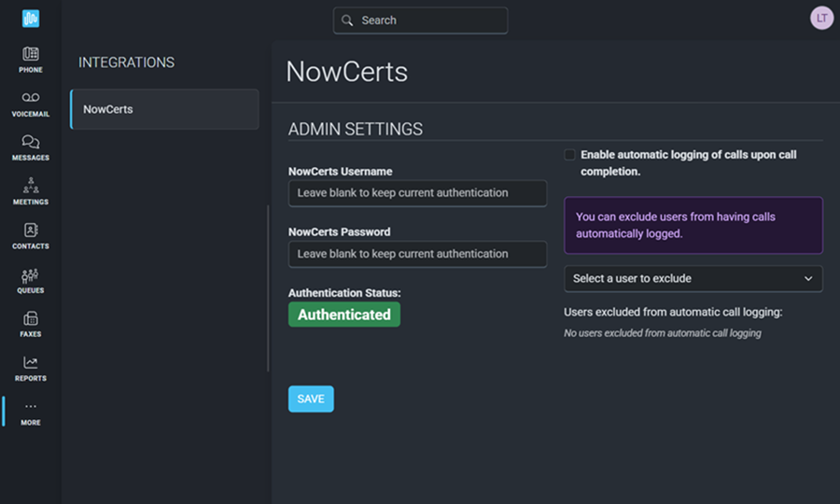The height and width of the screenshot is (504, 840).
Task: Click the NowCerts Username field
Action: pos(417,193)
